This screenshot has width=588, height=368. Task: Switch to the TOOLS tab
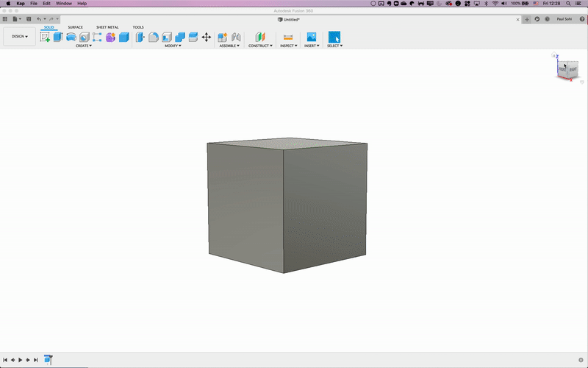point(138,27)
